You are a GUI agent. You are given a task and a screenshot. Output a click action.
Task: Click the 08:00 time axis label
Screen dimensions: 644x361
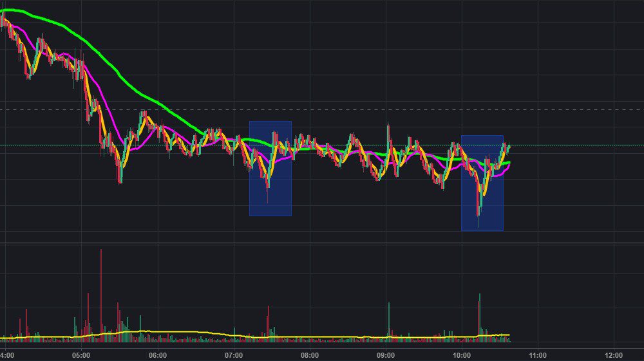(309, 355)
